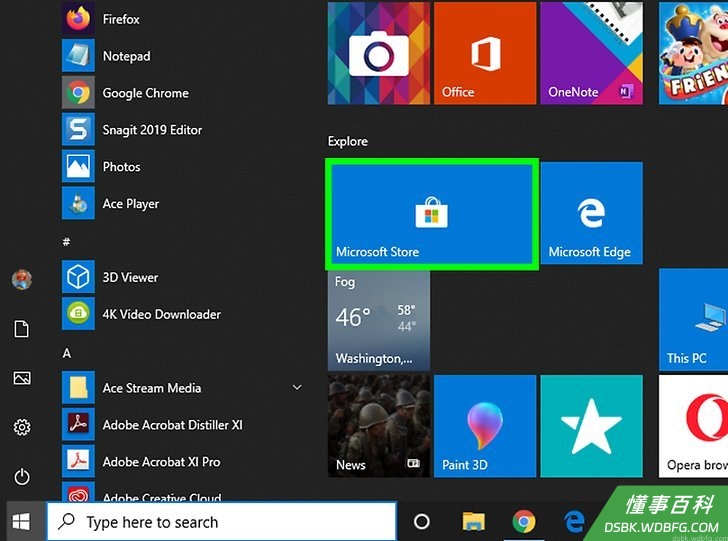Open the Camera tile
Screen dimensions: 728x541
[x=379, y=53]
